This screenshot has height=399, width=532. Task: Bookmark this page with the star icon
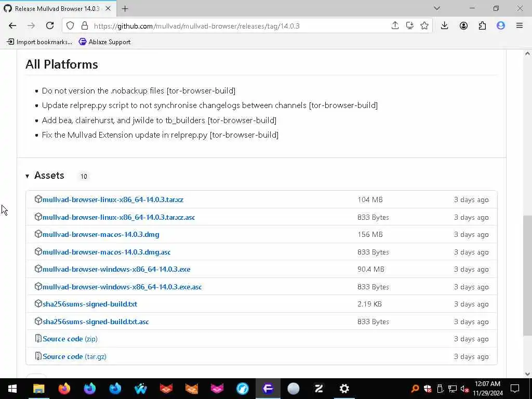[x=424, y=26]
